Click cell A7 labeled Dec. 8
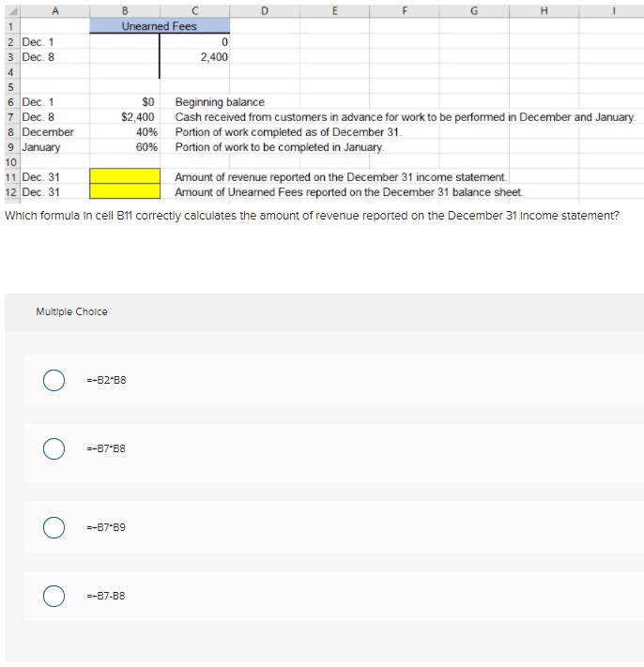Viewport: 644px width, 667px height. pyautogui.click(x=54, y=116)
